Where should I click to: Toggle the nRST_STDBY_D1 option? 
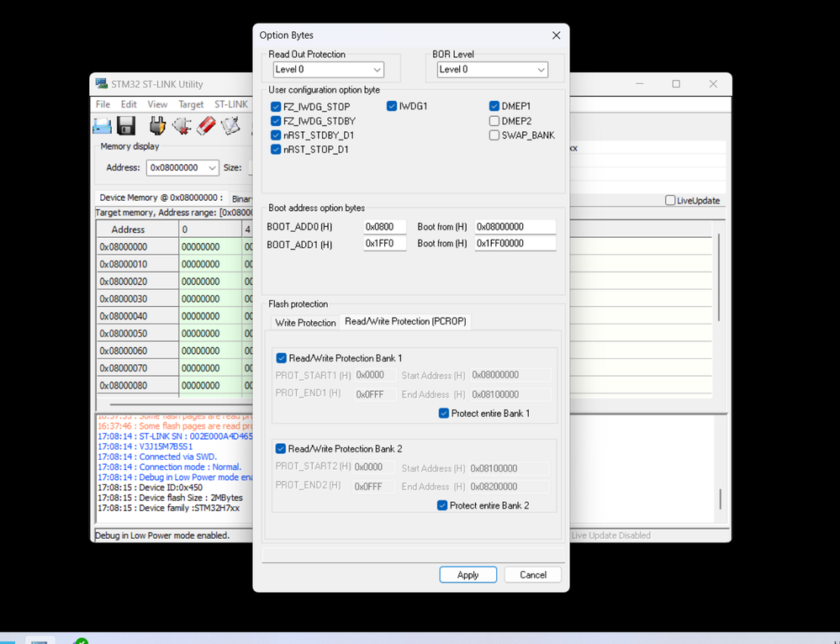(x=276, y=135)
